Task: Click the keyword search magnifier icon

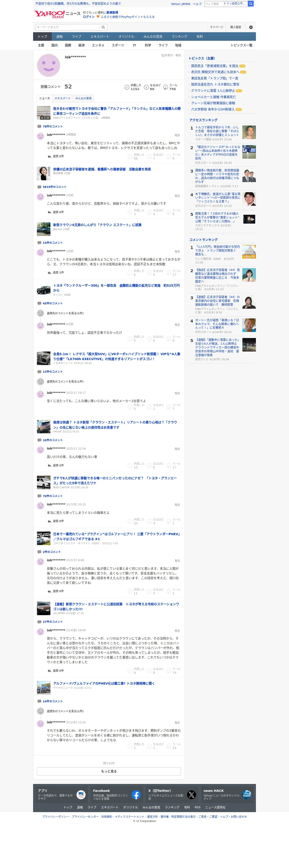Action: click(x=103, y=27)
